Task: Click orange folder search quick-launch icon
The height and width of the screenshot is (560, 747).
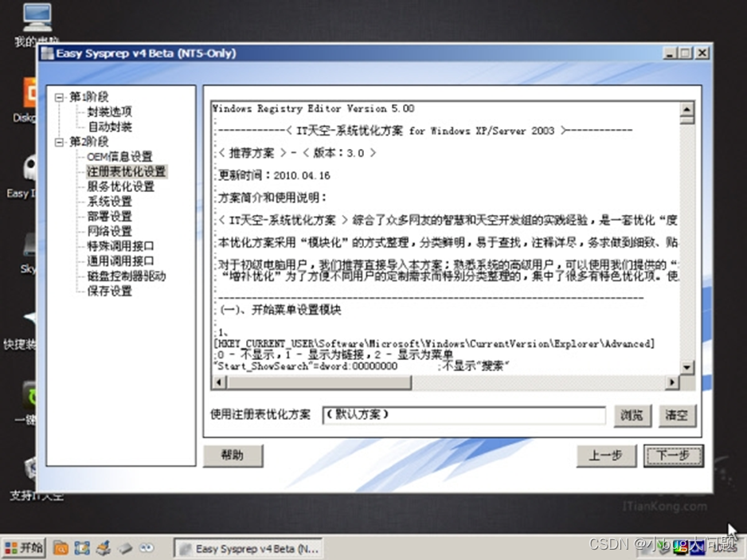Action: pos(61,549)
